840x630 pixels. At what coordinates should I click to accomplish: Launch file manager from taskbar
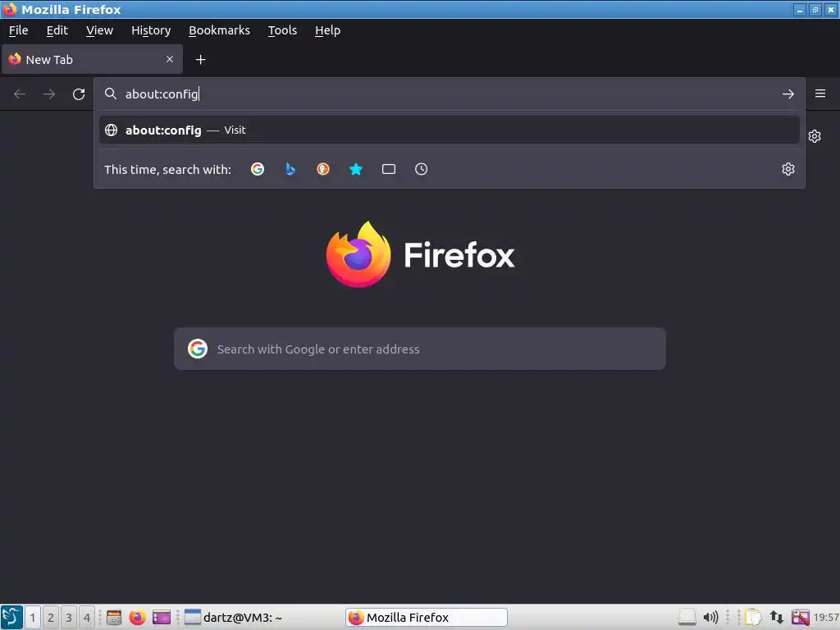[x=113, y=617]
